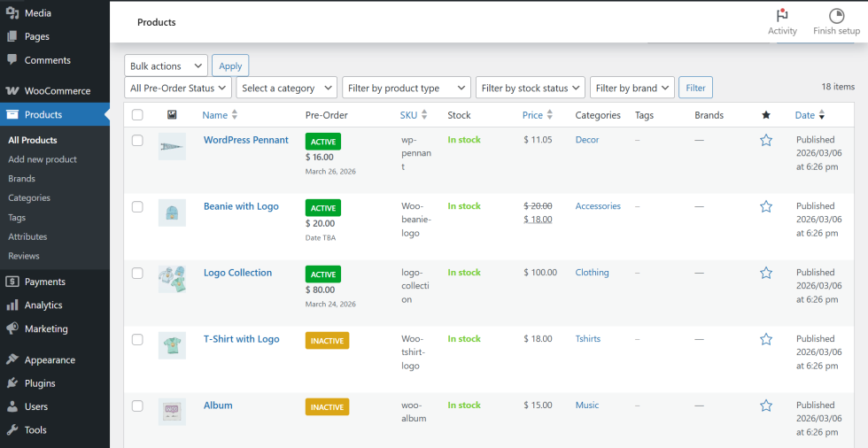Expand the Filter by stock status dropdown
Image resolution: width=868 pixels, height=448 pixels.
tap(530, 88)
